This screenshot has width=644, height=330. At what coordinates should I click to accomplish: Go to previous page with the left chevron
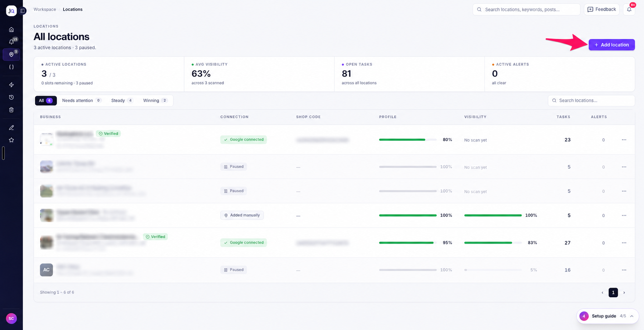602,293
